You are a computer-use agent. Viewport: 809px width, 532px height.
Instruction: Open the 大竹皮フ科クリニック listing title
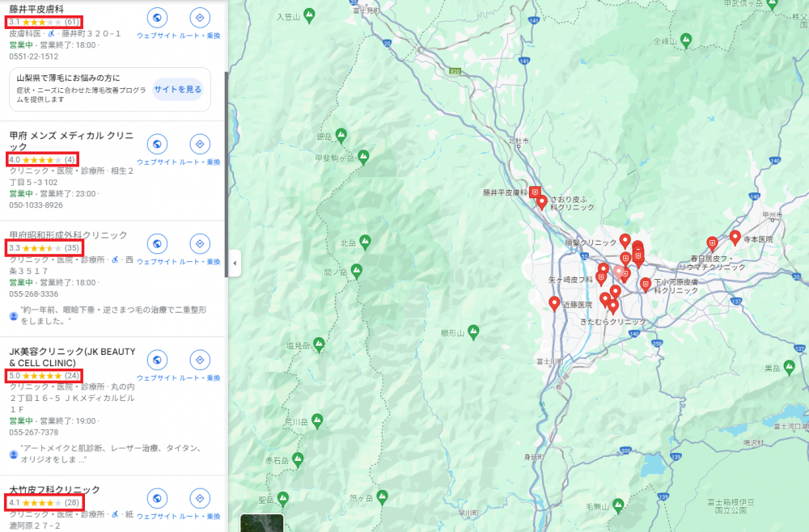(55, 488)
